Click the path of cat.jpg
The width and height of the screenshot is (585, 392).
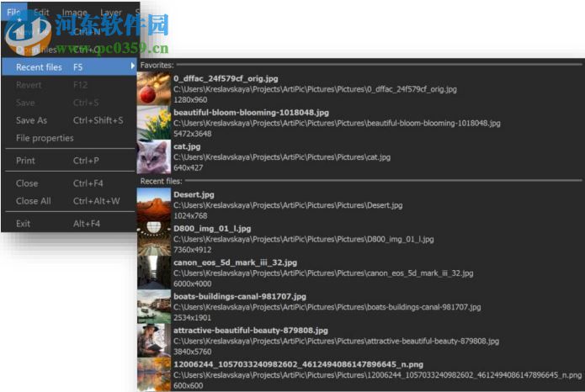[x=282, y=157]
